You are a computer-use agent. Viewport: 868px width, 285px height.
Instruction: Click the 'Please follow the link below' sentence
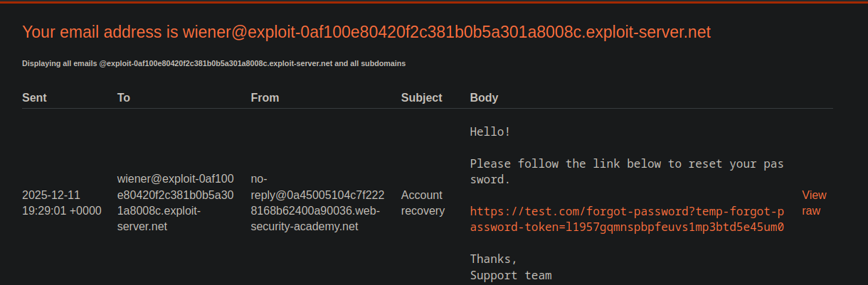(x=626, y=163)
